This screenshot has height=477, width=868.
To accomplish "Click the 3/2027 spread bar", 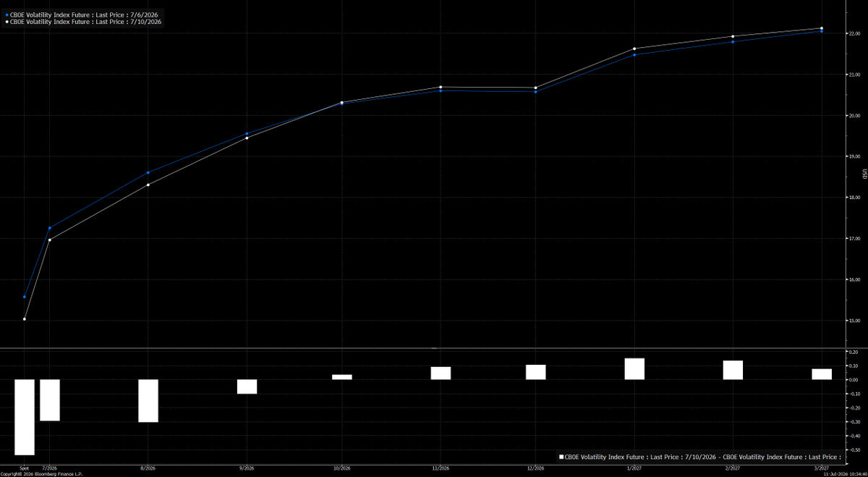I will [822, 374].
